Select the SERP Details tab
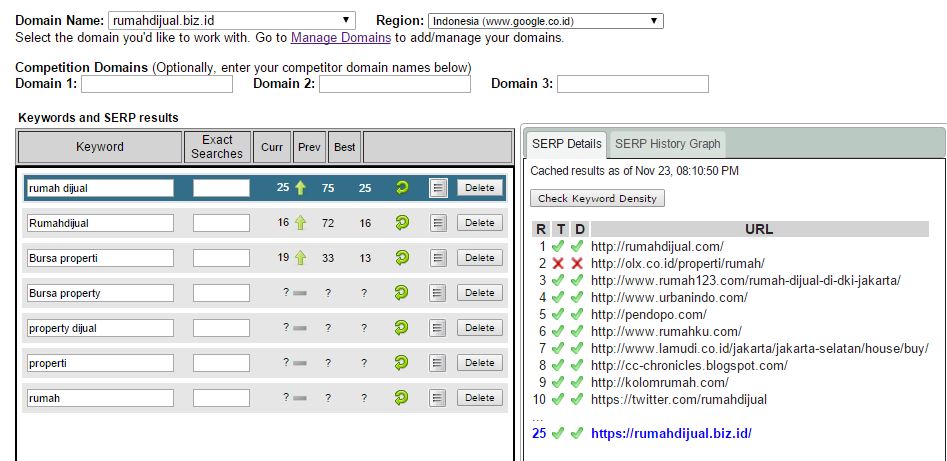The height and width of the screenshot is (461, 947). pyautogui.click(x=567, y=144)
